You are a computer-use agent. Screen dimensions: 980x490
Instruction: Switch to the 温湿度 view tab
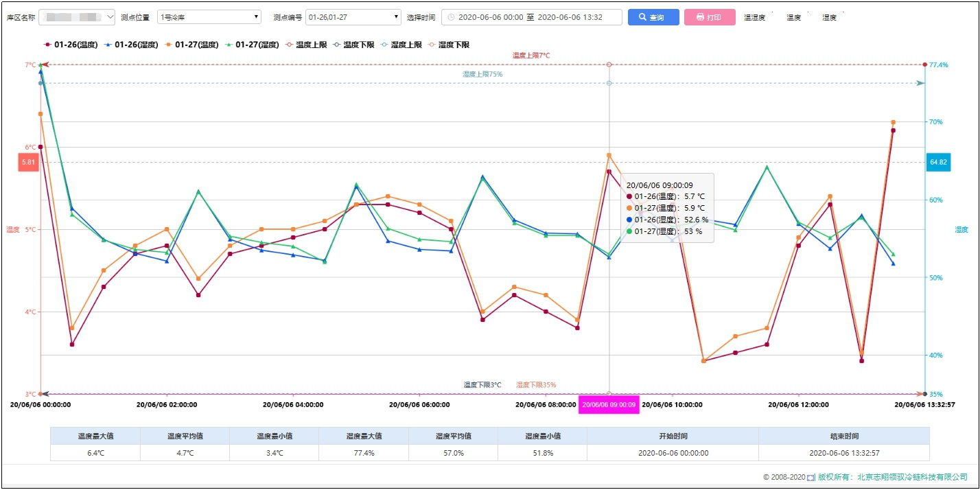coord(754,18)
